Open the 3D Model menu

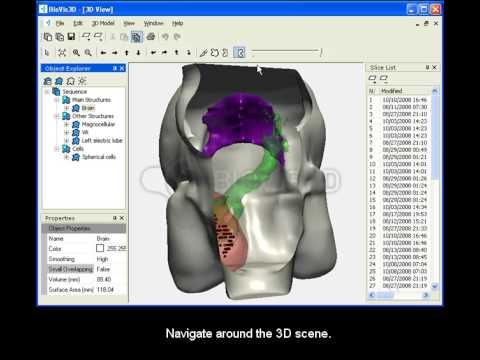(103, 23)
